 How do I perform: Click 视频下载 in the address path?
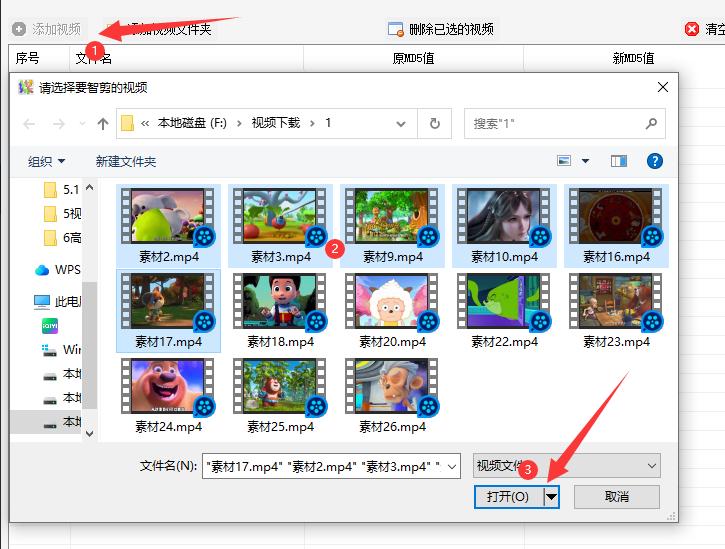click(276, 123)
